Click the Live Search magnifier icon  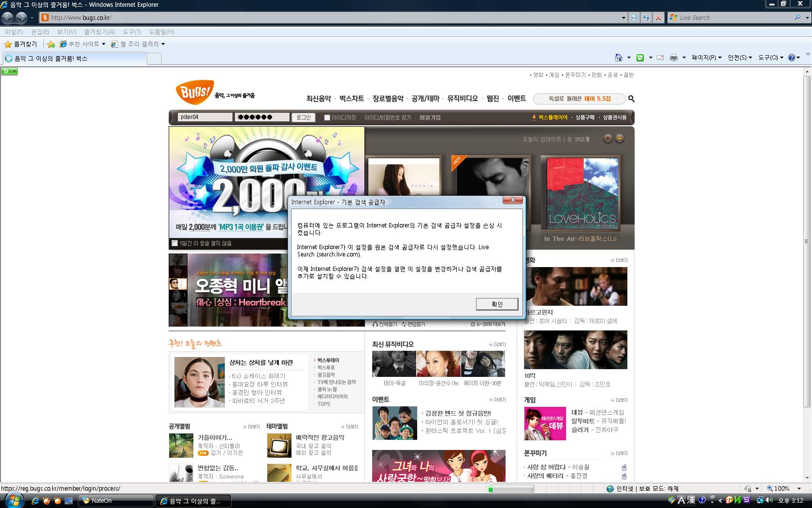tap(797, 17)
